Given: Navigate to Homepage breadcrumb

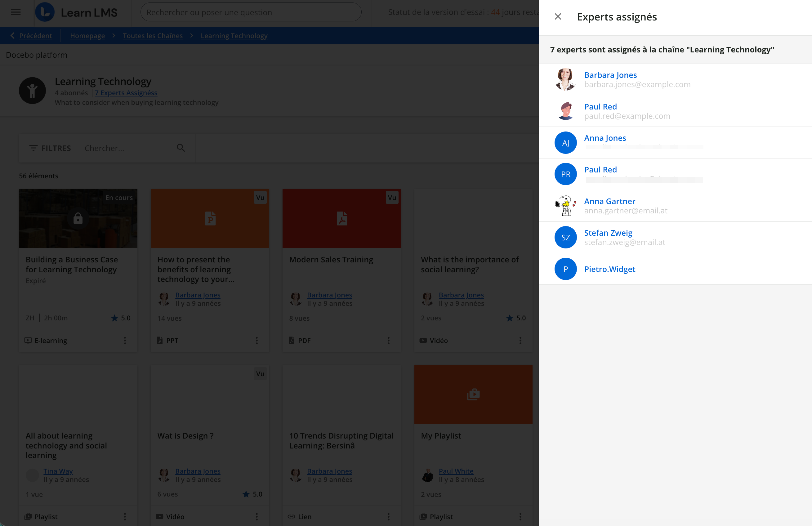Looking at the screenshot, I should (x=87, y=36).
